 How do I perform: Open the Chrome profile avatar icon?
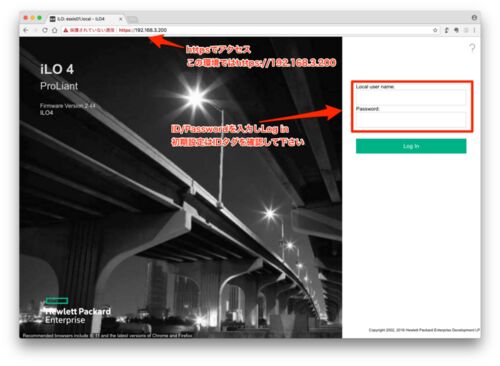click(474, 17)
